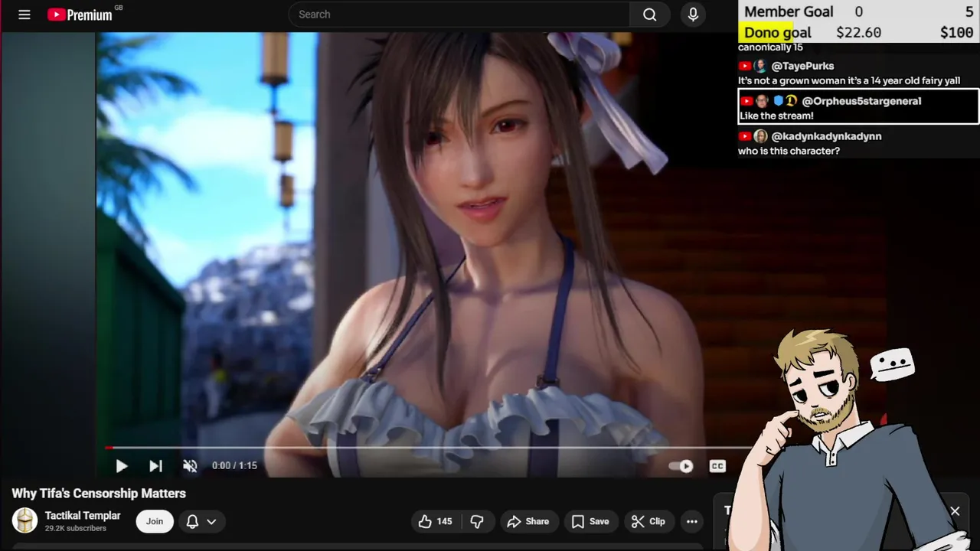
Task: Click the video title text
Action: click(x=99, y=494)
